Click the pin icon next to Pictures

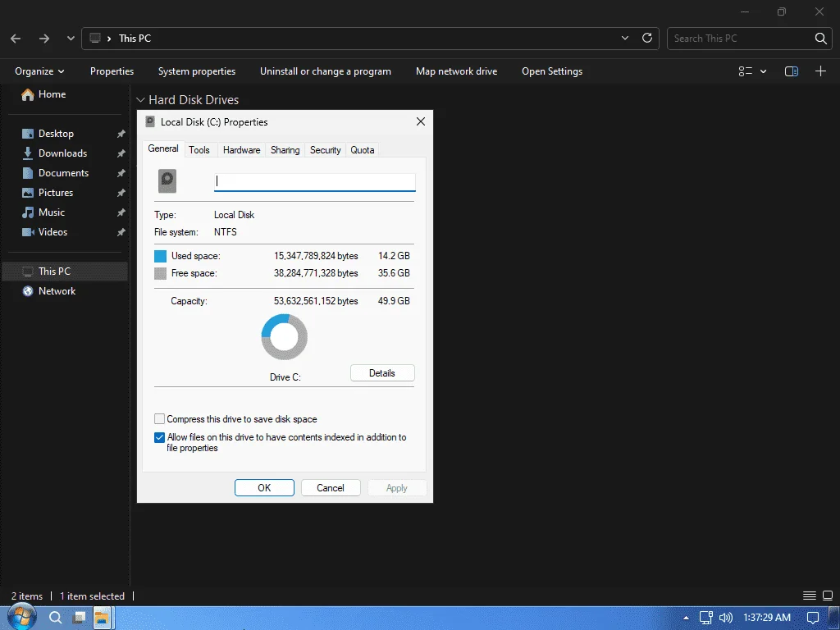[121, 193]
